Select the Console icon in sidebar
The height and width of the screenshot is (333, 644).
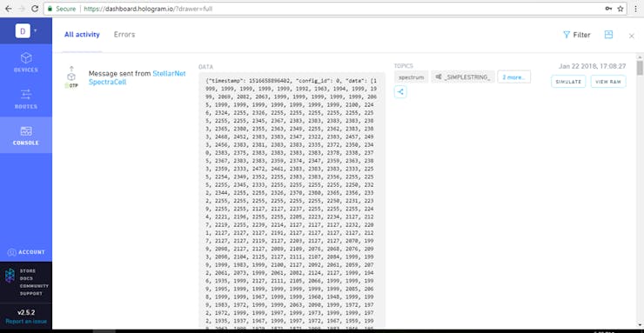(26, 130)
